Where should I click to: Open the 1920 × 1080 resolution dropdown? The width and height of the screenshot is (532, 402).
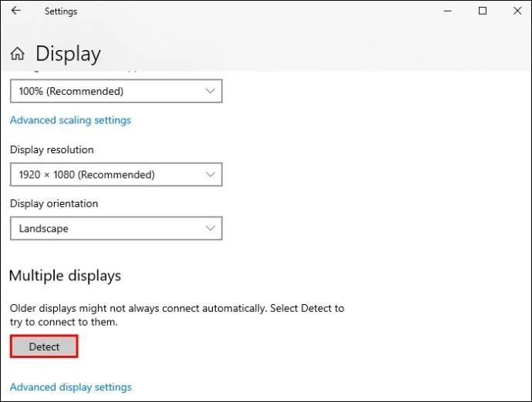tap(116, 175)
